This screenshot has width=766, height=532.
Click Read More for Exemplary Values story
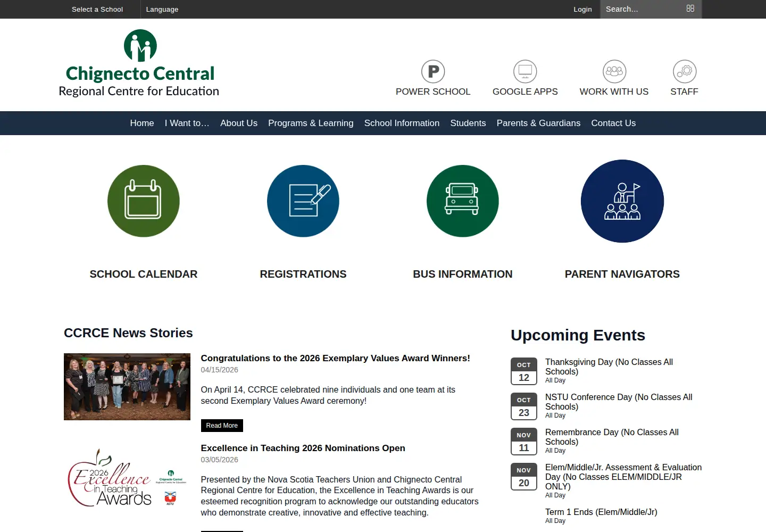click(222, 426)
